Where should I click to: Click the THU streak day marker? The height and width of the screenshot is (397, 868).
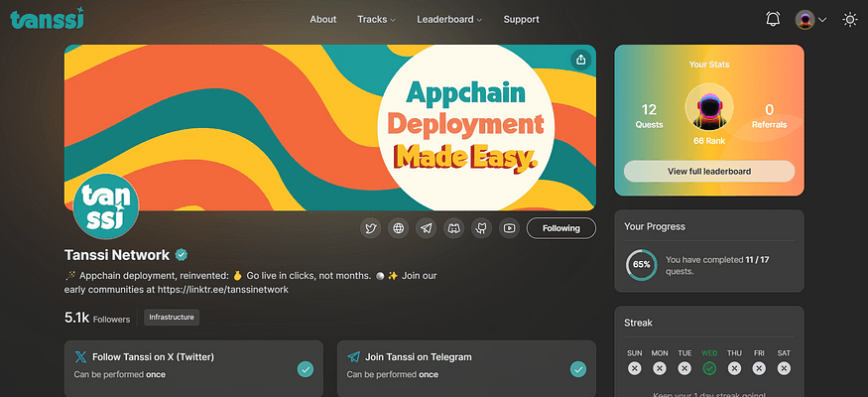pos(734,368)
